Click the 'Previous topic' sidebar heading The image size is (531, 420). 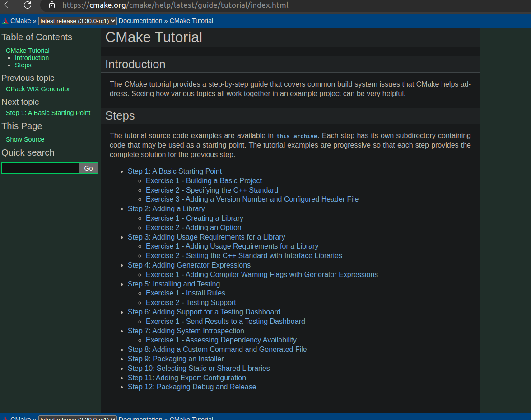(x=28, y=78)
